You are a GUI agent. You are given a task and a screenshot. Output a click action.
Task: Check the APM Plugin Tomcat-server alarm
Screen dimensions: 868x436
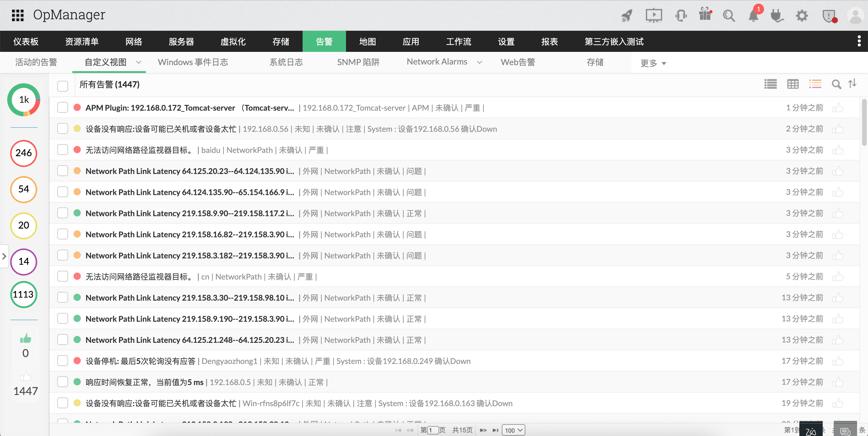[x=63, y=108]
